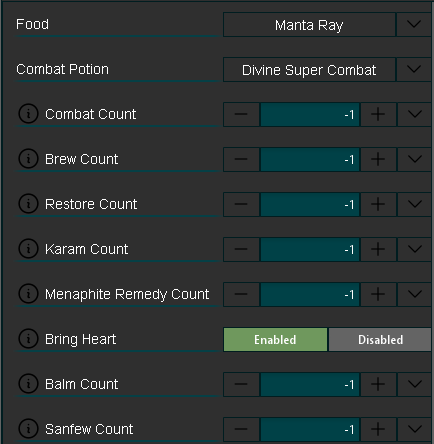Open the Combat Count dropdown chevron
Image resolution: width=434 pixels, height=444 pixels.
click(414, 115)
